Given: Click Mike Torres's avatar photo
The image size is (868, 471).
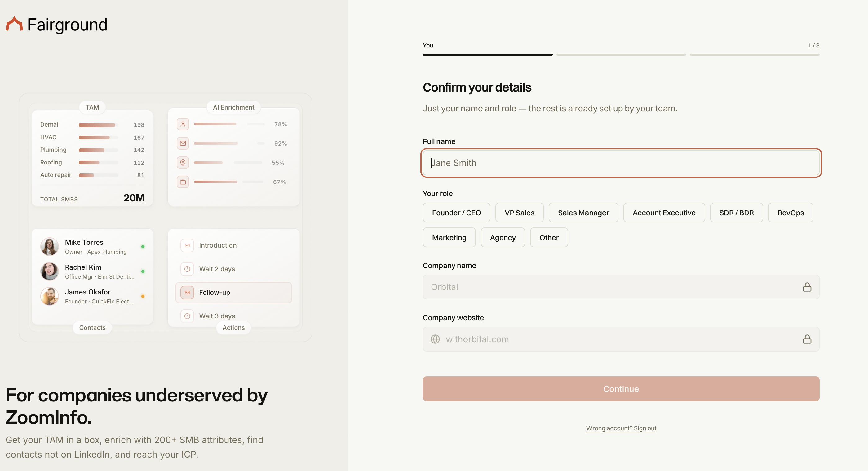Looking at the screenshot, I should pos(50,247).
